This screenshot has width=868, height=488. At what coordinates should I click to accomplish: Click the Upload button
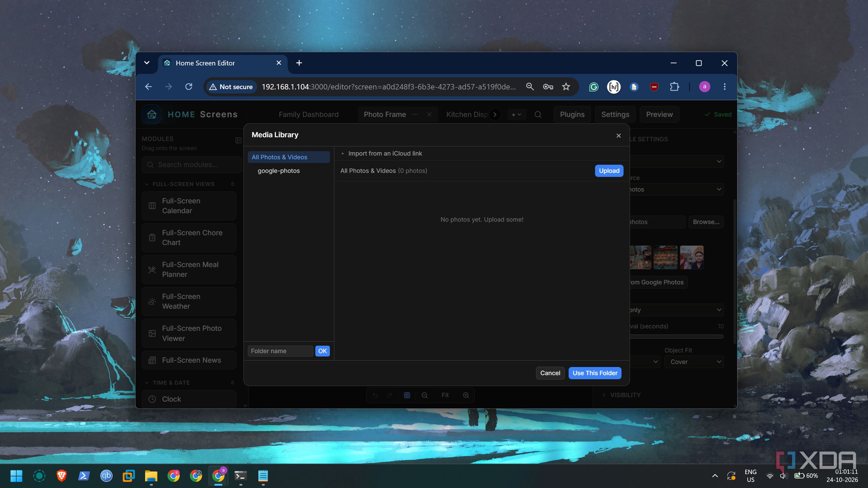click(x=609, y=171)
